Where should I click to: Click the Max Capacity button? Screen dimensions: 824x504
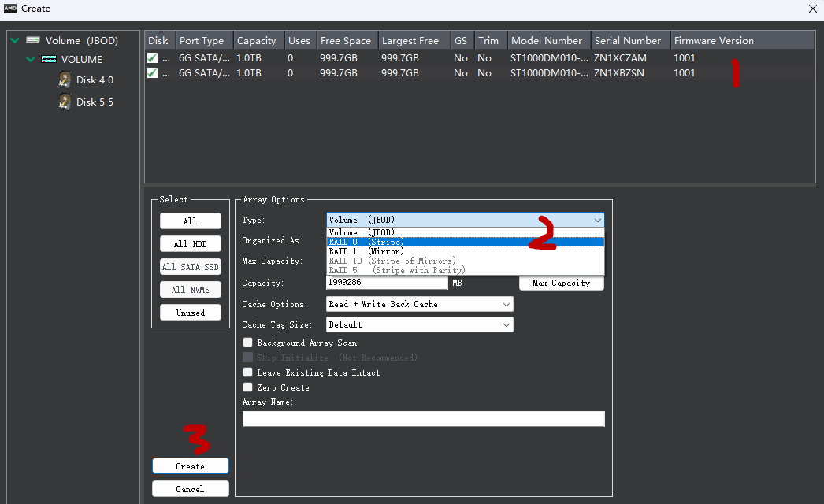(561, 283)
